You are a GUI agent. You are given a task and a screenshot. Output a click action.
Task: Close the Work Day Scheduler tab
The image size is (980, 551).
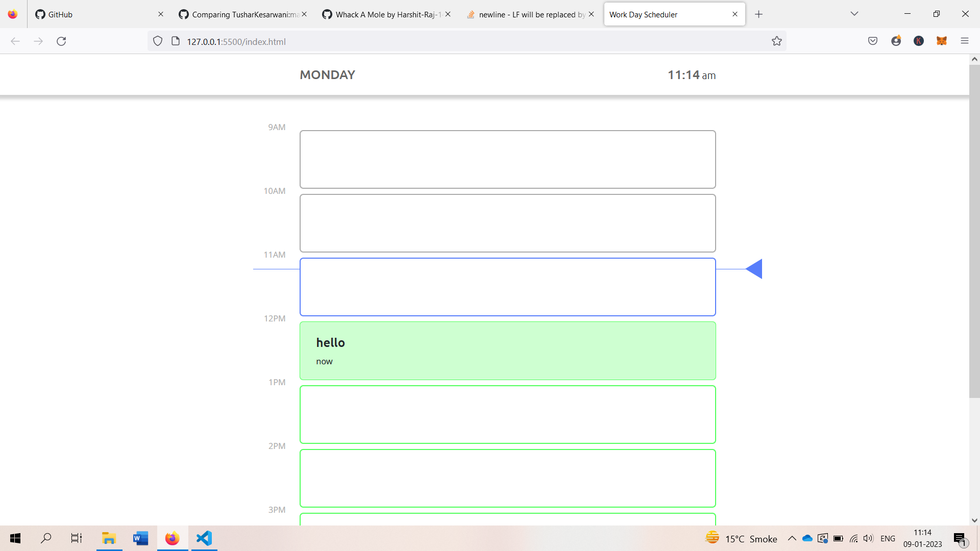[x=735, y=14]
